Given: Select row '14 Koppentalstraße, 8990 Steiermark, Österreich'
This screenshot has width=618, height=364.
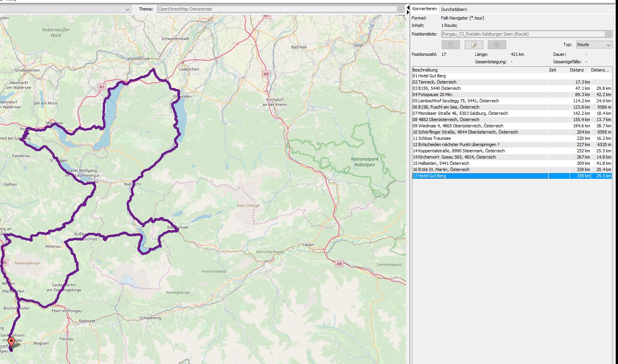Looking at the screenshot, I should pyautogui.click(x=512, y=151).
